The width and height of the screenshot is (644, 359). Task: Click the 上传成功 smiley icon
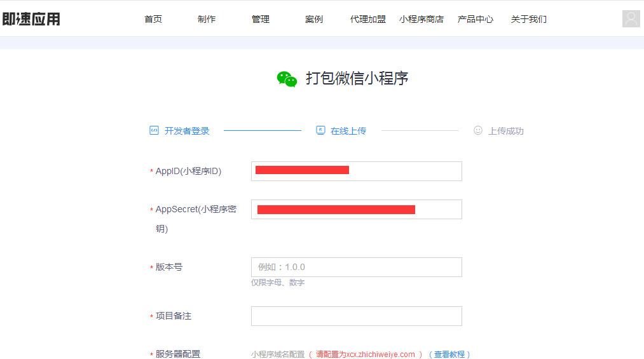(477, 130)
